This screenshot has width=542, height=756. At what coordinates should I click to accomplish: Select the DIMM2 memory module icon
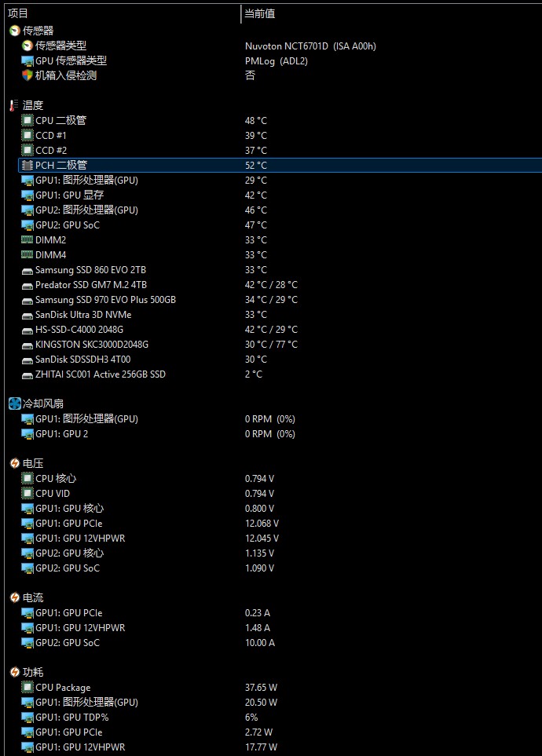(x=27, y=239)
